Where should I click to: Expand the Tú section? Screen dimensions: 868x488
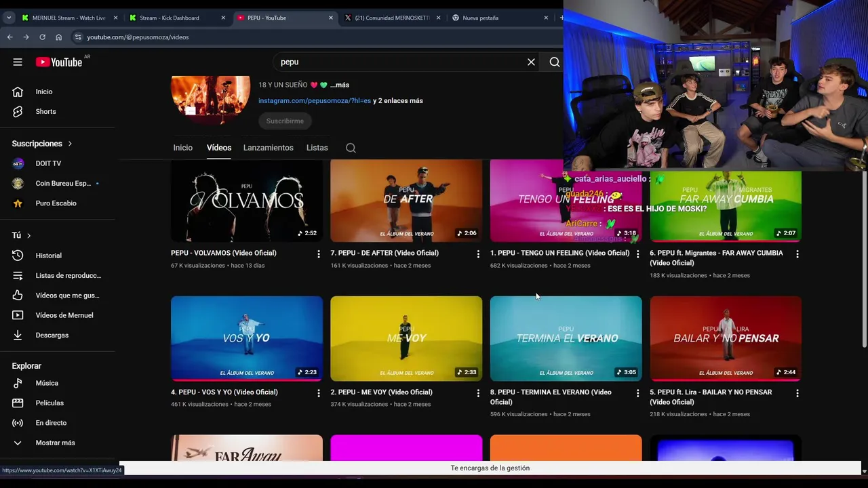point(22,235)
